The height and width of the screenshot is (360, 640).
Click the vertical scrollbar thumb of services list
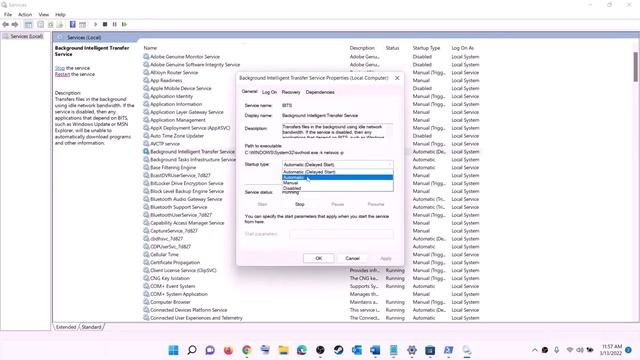(636, 67)
